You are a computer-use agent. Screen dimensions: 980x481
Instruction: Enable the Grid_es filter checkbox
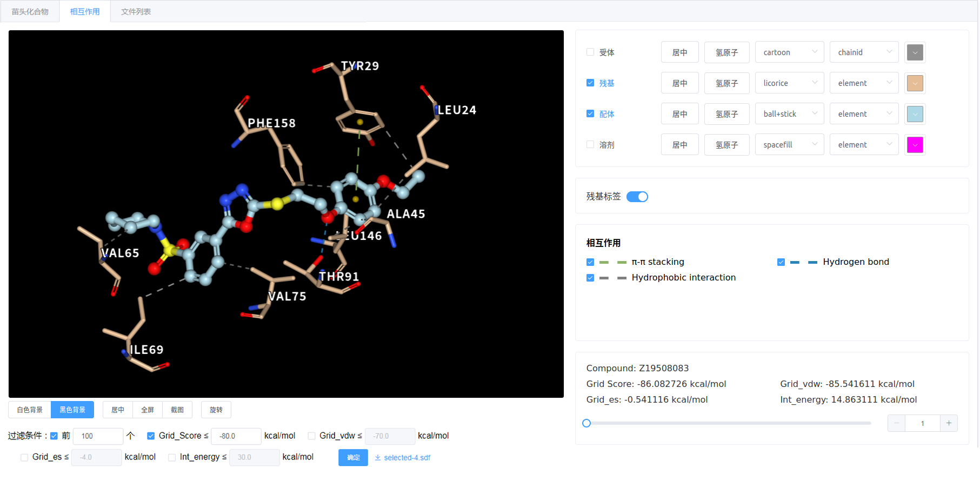pyautogui.click(x=24, y=457)
